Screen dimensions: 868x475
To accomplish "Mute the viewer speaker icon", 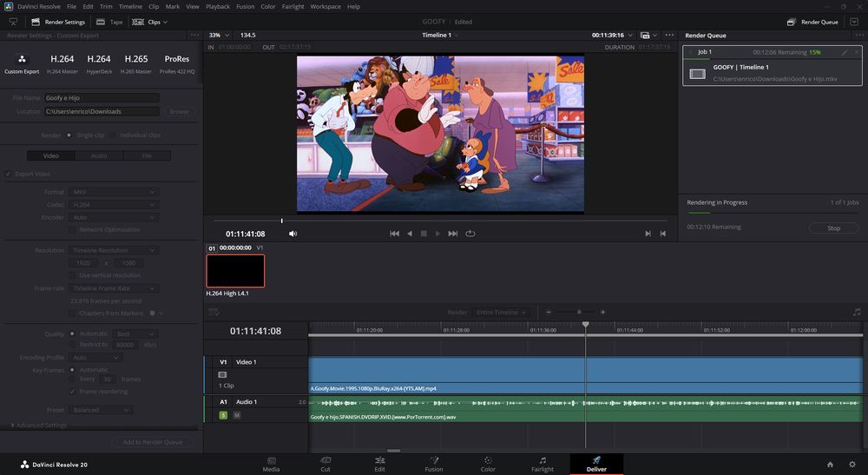I will click(x=293, y=234).
